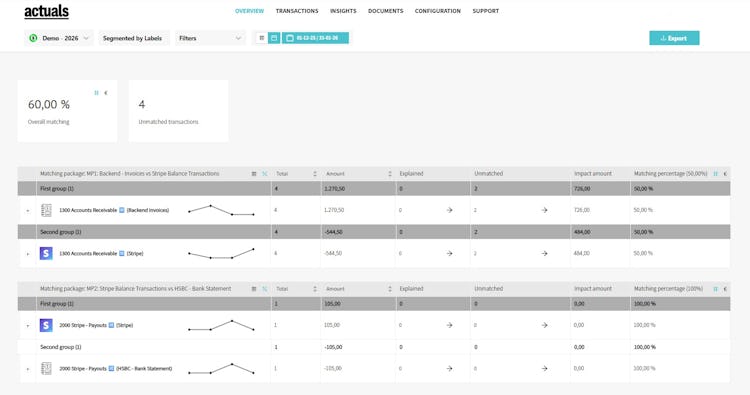Open the Transactions tab
The width and height of the screenshot is (750, 395).
tap(297, 11)
